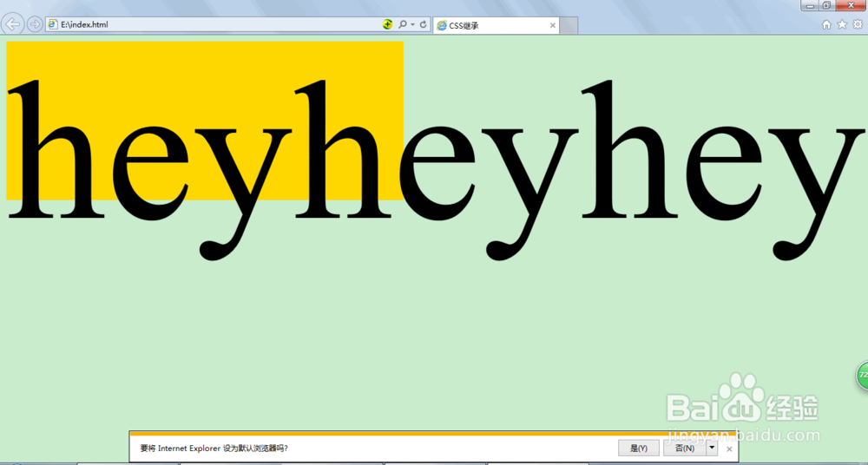Click the page icon before E:\index.html
Viewport: 868px width, 465px height.
pyautogui.click(x=53, y=24)
